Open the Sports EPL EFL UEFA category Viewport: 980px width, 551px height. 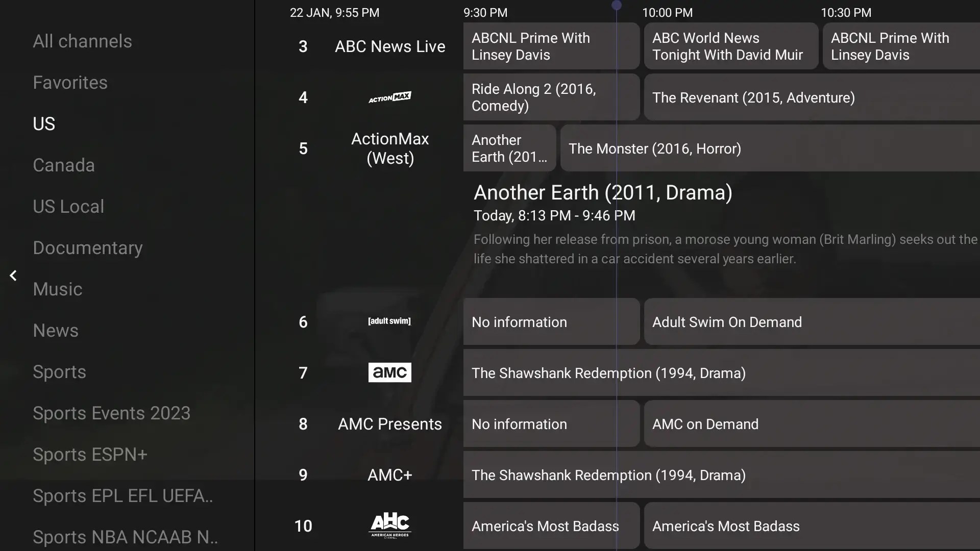pyautogui.click(x=122, y=495)
